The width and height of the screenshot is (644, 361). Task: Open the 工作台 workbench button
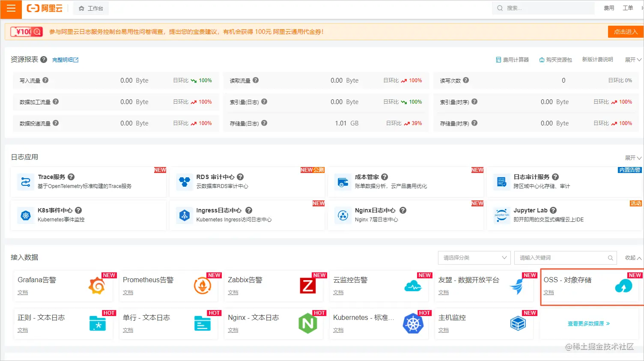(91, 9)
